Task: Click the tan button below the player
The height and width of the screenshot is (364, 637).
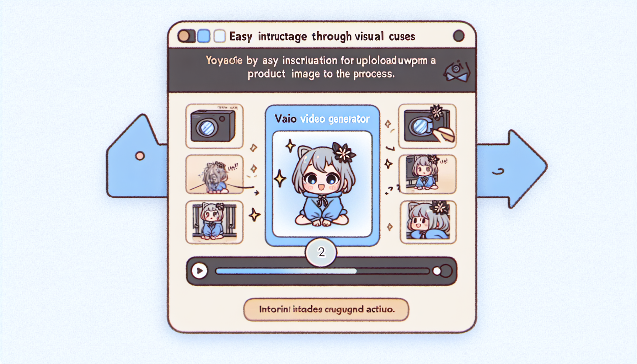Action: 326,309
